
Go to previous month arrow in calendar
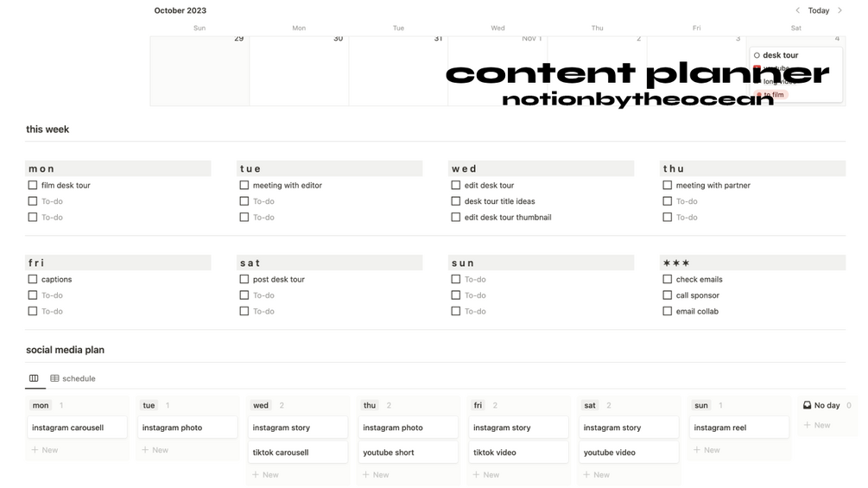point(797,10)
